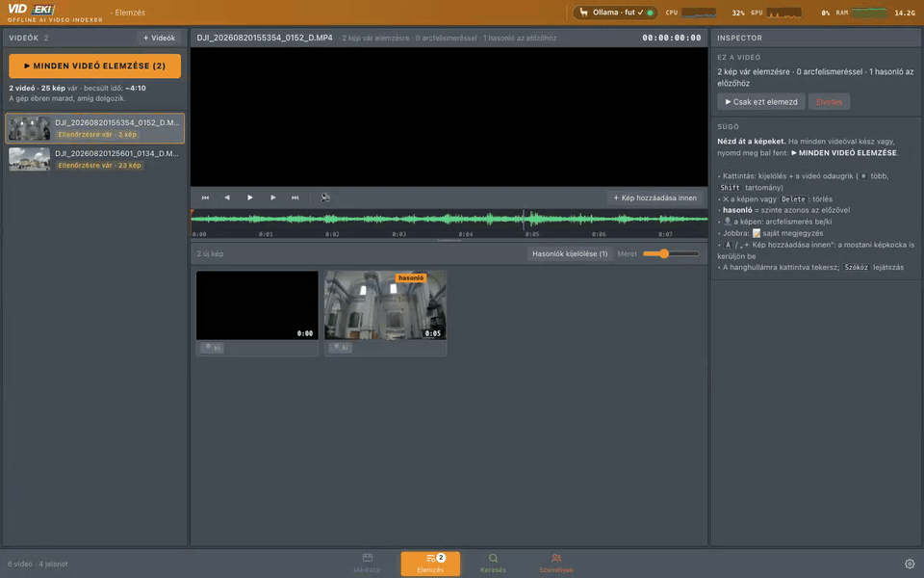The width and height of the screenshot is (924, 578).
Task: Adjust the Méret thumbnail size slider
Action: [671, 253]
